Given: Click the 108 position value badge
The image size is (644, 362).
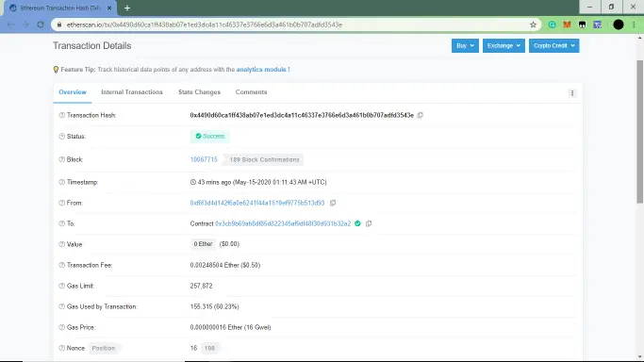Looking at the screenshot, I should [x=209, y=348].
